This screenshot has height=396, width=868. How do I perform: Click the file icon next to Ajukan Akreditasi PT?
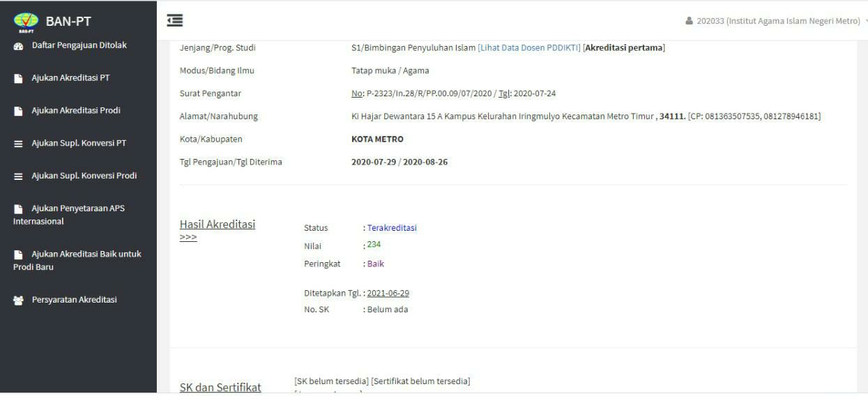click(19, 78)
